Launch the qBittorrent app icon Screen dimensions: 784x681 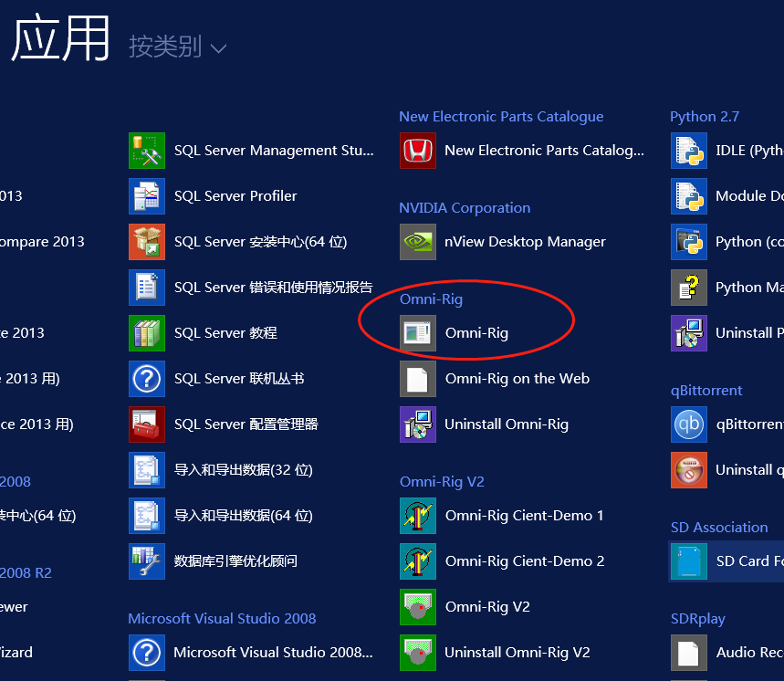pyautogui.click(x=689, y=424)
